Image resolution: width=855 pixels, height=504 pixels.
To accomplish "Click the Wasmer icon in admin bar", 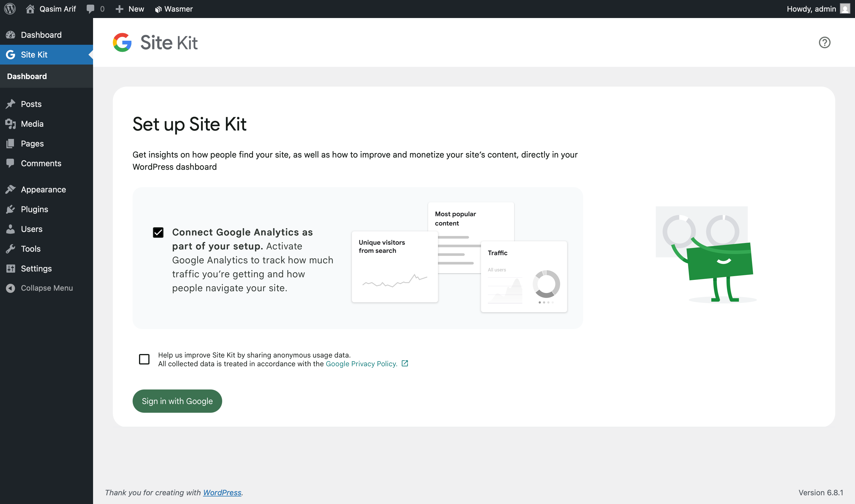I will 158,9.
